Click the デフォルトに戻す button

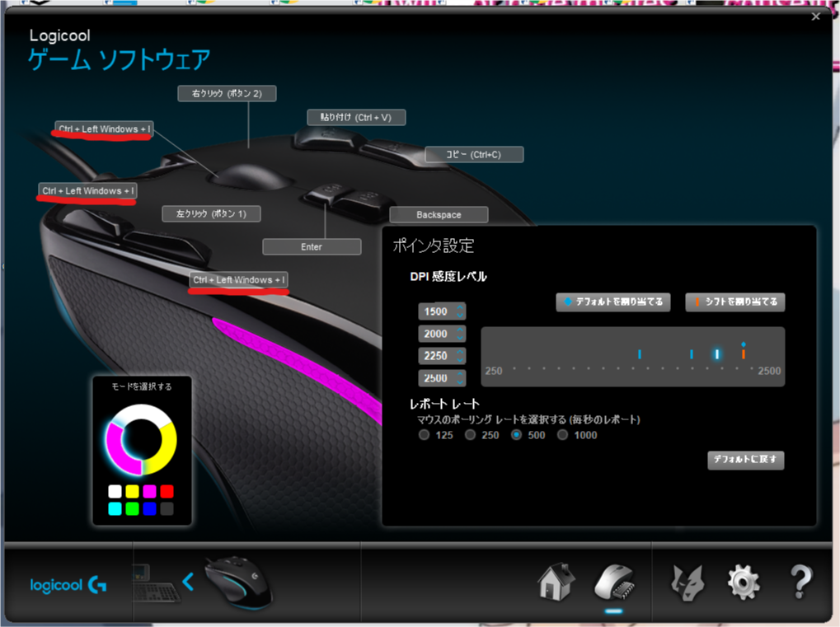point(746,460)
